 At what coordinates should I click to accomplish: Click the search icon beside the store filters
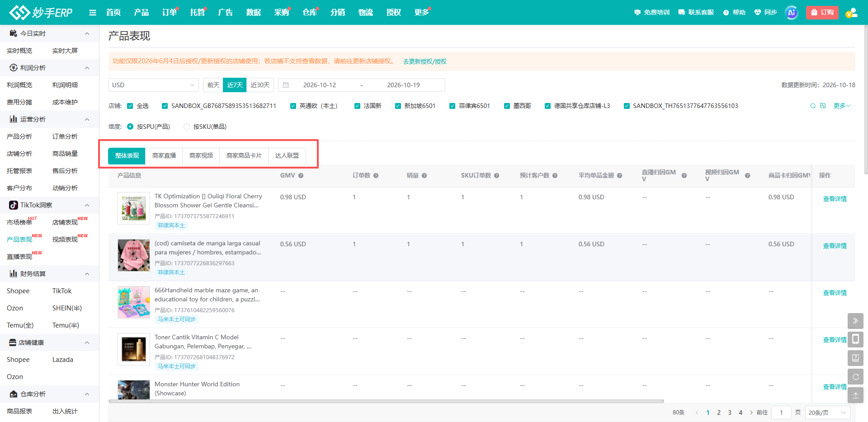pos(813,106)
